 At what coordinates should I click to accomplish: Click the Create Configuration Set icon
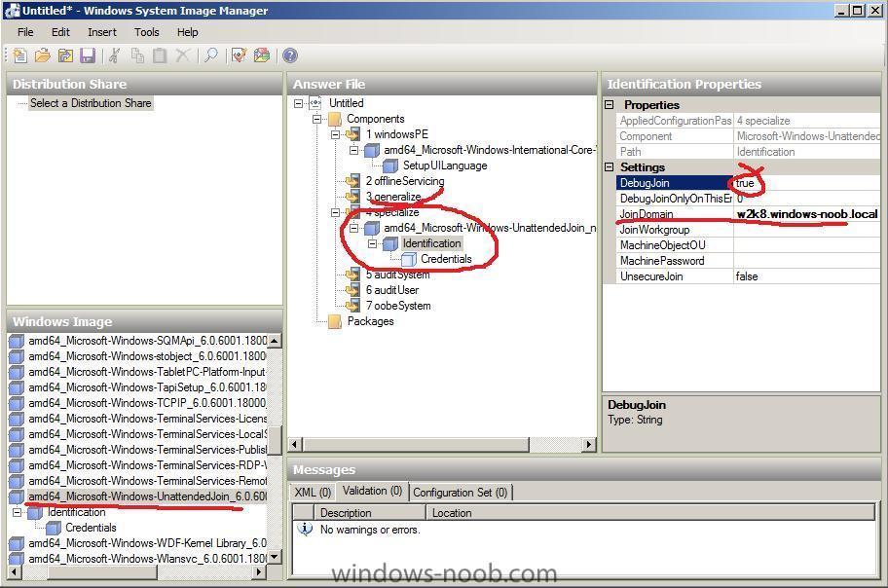pos(262,55)
